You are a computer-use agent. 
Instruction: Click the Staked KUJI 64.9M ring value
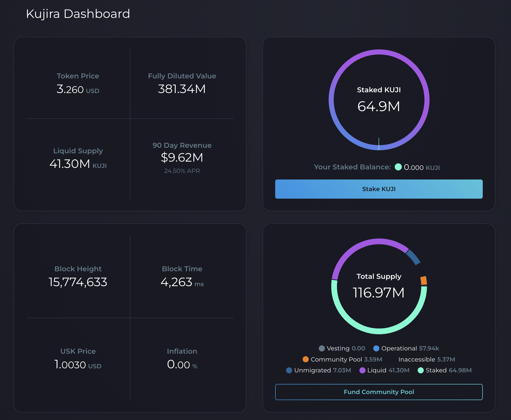click(379, 106)
